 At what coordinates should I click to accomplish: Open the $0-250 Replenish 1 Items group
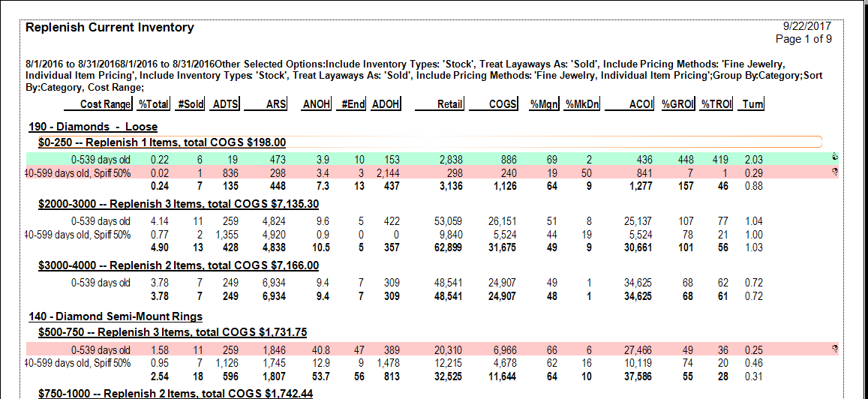[162, 142]
